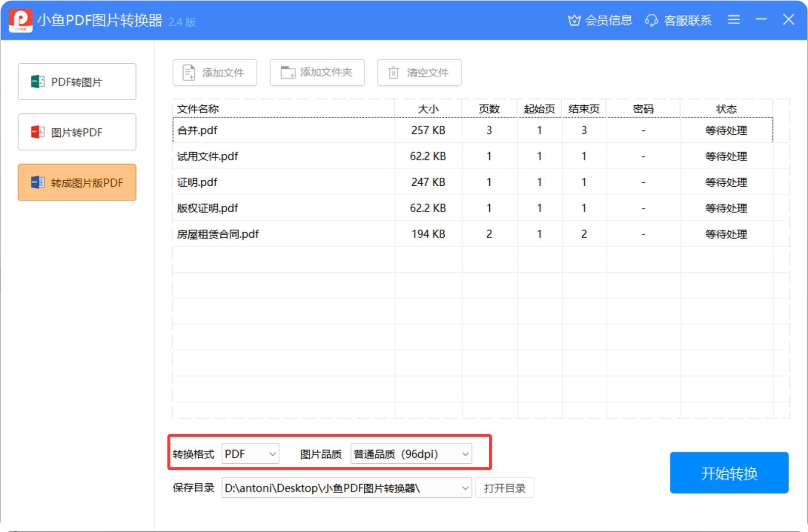
Task: Click the 添加文件夹 folder icon
Action: [x=288, y=73]
